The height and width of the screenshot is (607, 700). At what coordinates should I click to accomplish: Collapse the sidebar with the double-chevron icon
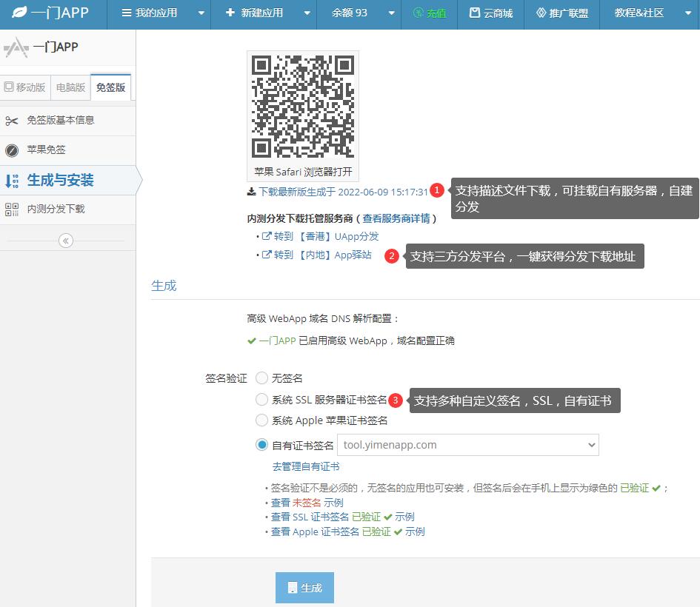click(x=66, y=241)
